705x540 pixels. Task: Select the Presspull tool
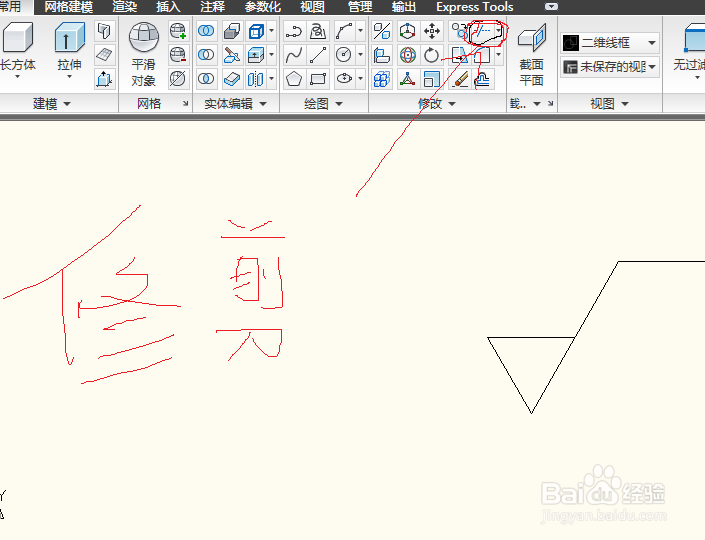pyautogui.click(x=104, y=79)
